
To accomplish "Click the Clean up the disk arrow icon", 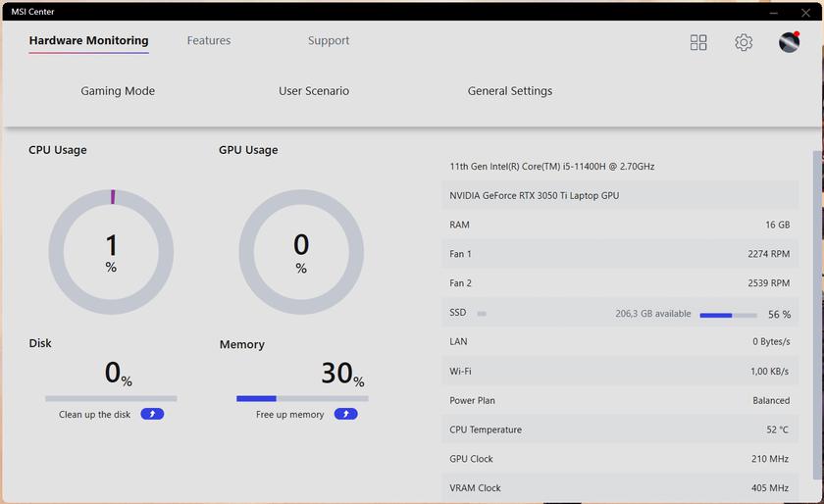I will point(152,414).
